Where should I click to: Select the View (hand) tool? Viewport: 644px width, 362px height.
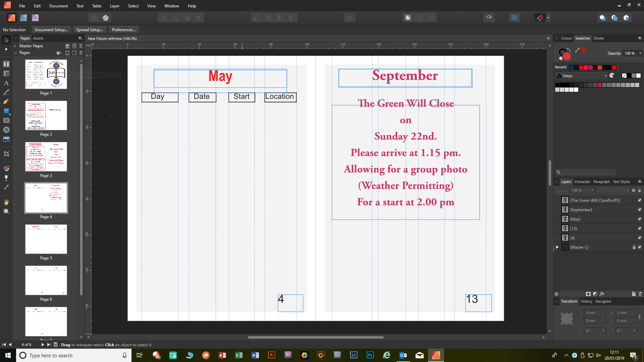point(6,202)
